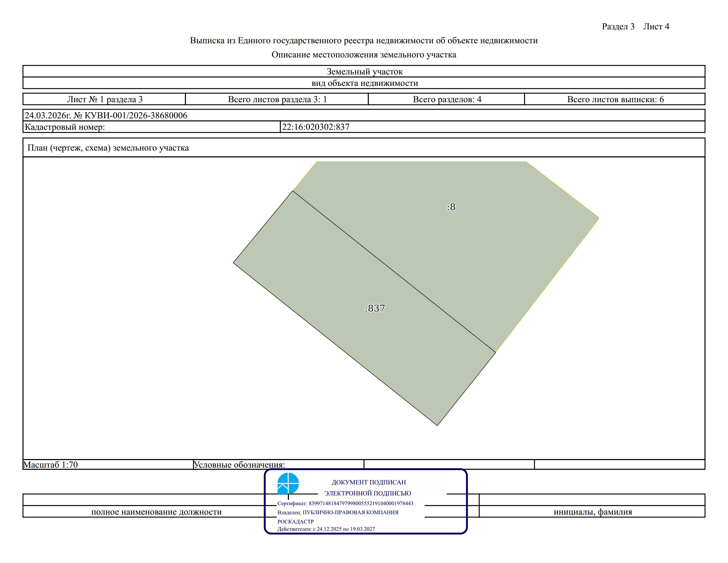Click the 'Масштаб 1:70' cell
The image size is (728, 563).
click(x=108, y=465)
